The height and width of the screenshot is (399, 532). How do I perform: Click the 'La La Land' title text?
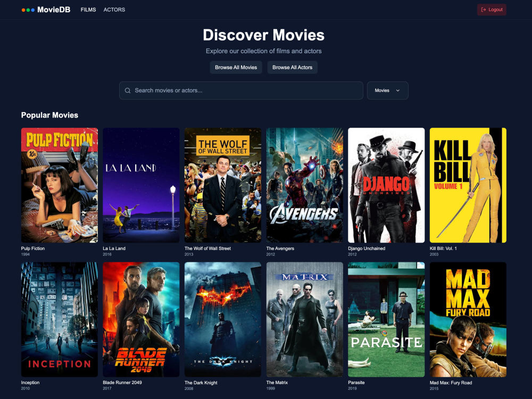[x=114, y=248]
